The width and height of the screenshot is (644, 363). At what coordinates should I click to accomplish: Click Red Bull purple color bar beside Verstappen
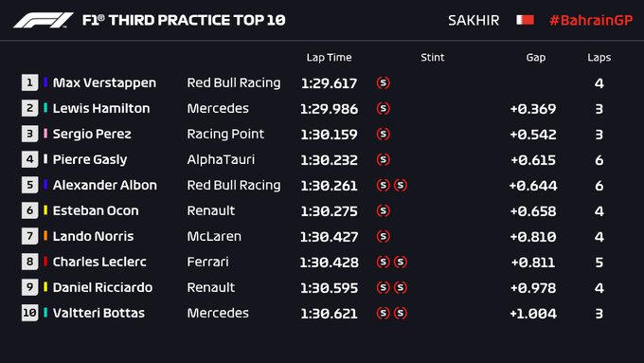(45, 82)
